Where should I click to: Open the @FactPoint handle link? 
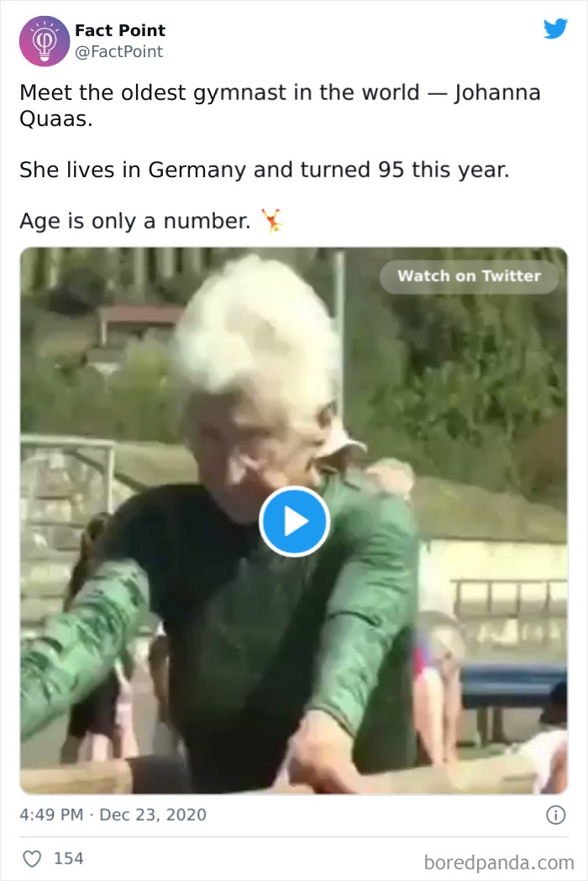[118, 52]
